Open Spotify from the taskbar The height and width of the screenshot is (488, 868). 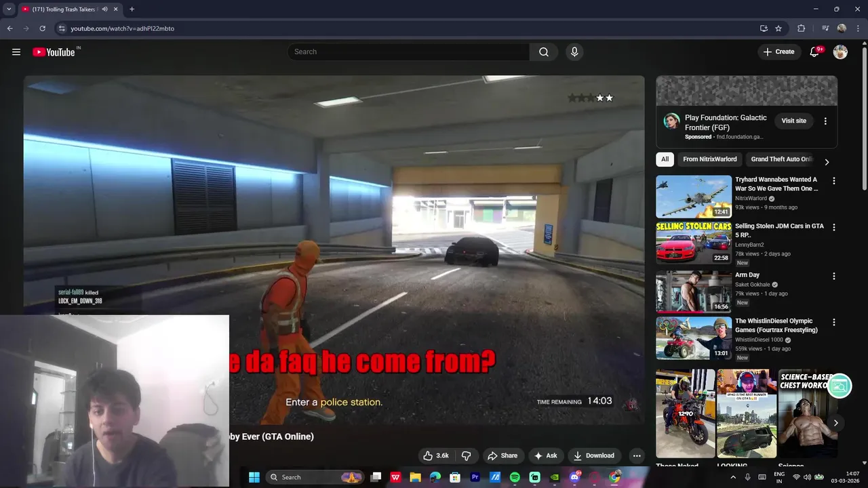point(515,477)
